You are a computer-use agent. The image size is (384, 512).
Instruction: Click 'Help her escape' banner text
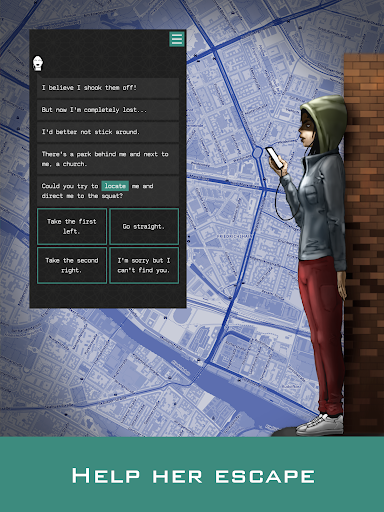pos(193,476)
